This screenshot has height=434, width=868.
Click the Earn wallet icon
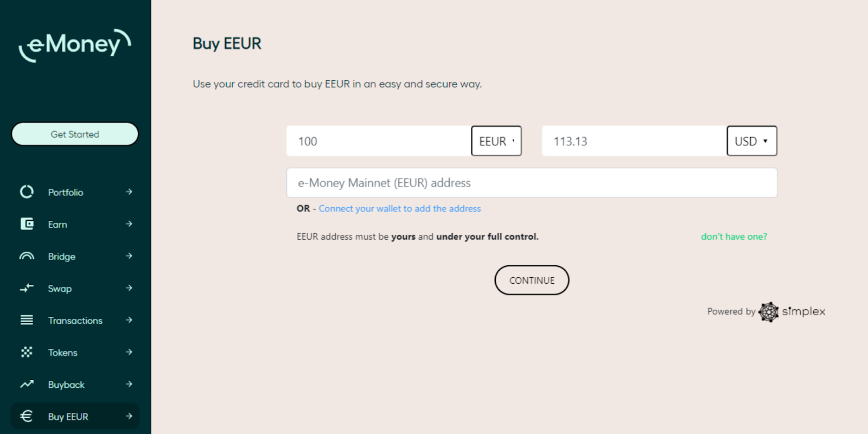[x=27, y=224]
